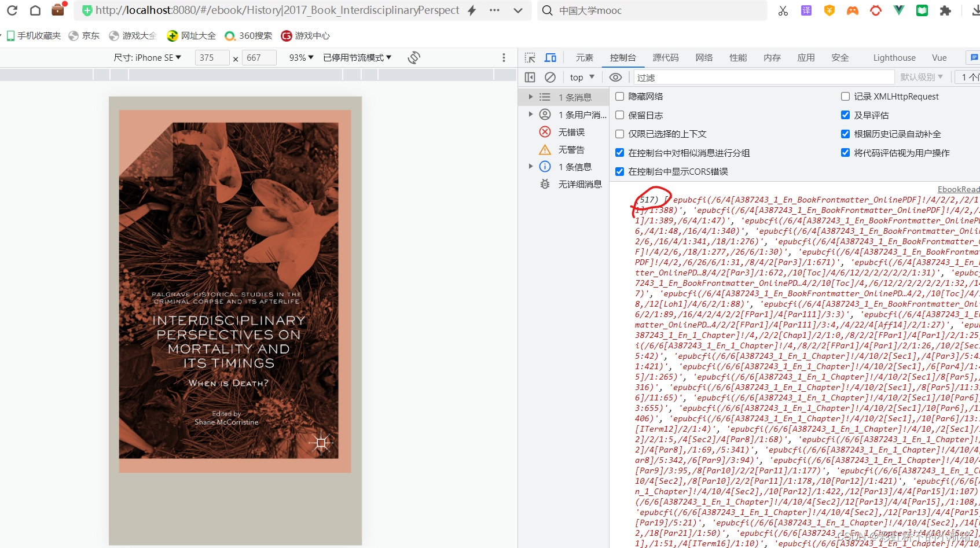Switch to the Vue tab
This screenshot has width=980, height=548.
pos(939,58)
